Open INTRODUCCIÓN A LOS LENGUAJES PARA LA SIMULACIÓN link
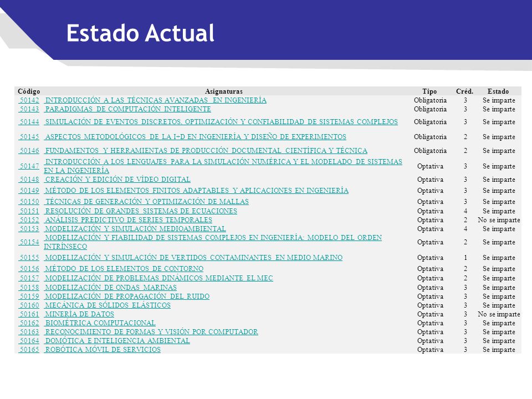The image size is (532, 399). tap(223, 166)
